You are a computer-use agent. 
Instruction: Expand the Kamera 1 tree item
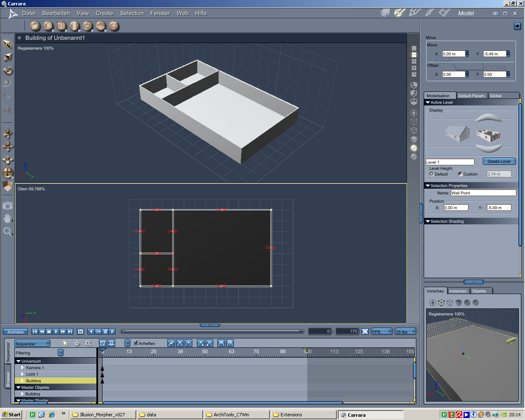coord(23,368)
